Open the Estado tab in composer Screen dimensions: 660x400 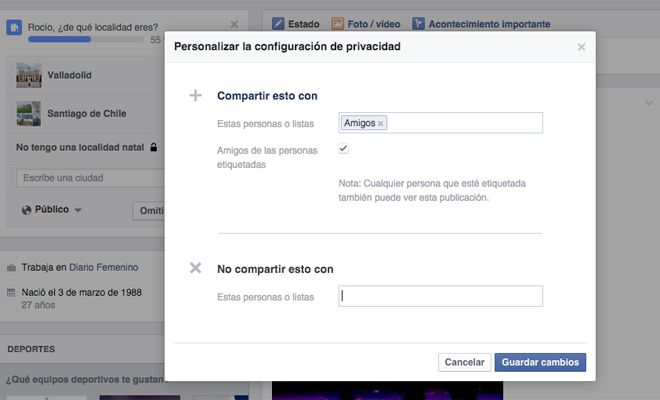(x=295, y=24)
